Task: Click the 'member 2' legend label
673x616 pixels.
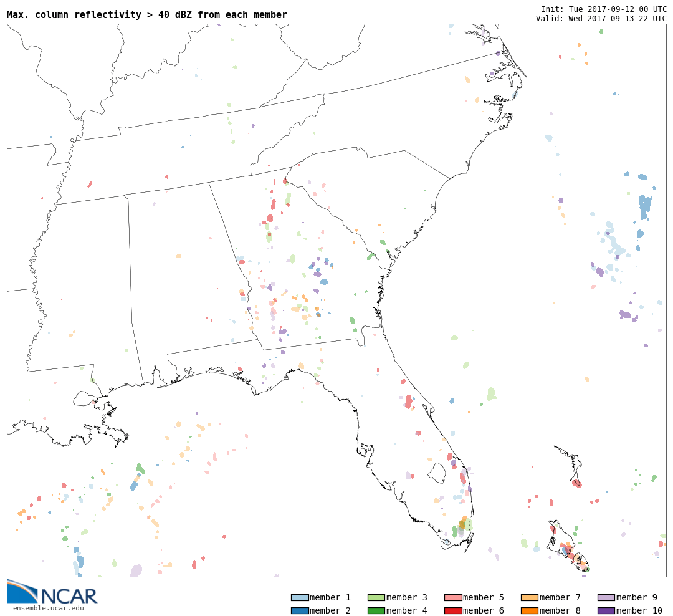Action: click(330, 610)
